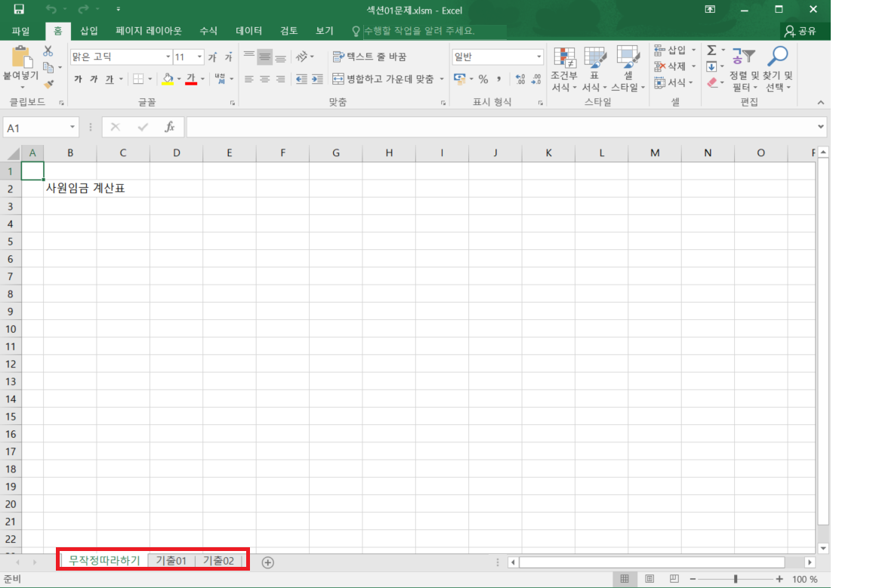This screenshot has width=870, height=588.
Task: Click the Increase decimal icon
Action: point(520,79)
